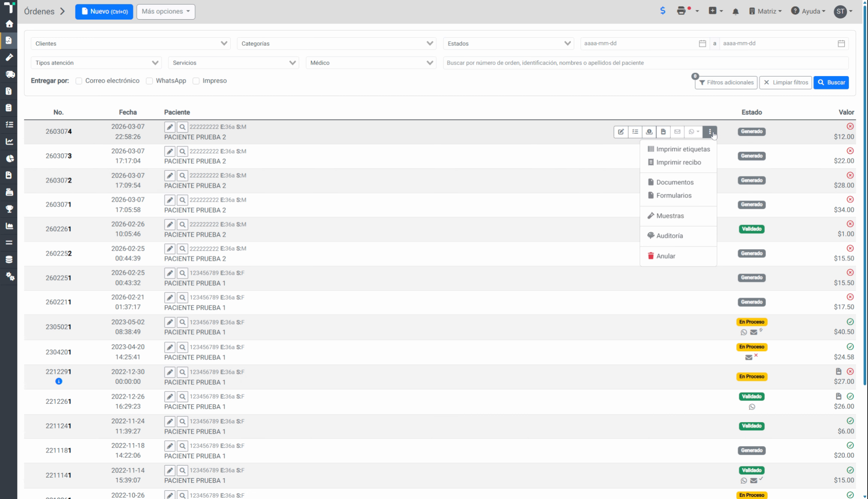Toggle the WhatsApp delivery checkbox
868x499 pixels.
click(x=149, y=81)
